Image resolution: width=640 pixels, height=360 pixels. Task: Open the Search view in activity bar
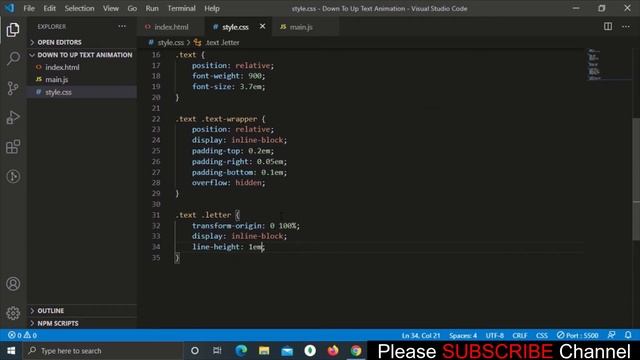pos(13,58)
